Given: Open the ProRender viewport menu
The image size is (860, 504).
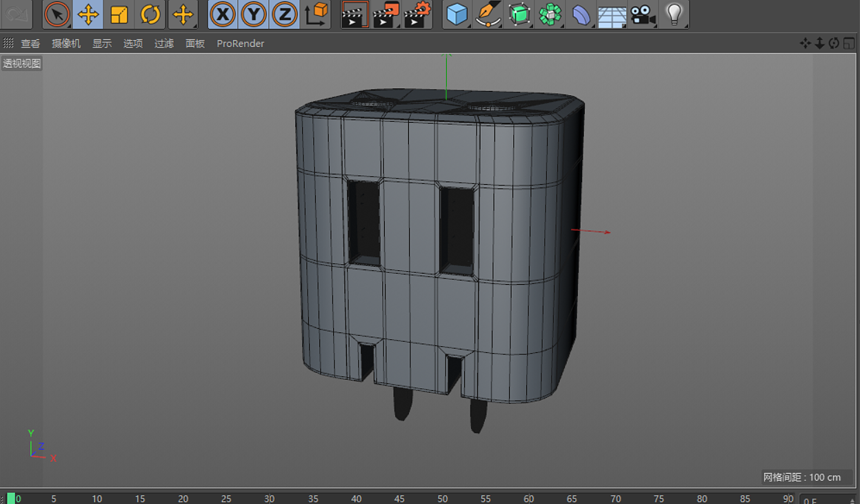Looking at the screenshot, I should (x=241, y=43).
